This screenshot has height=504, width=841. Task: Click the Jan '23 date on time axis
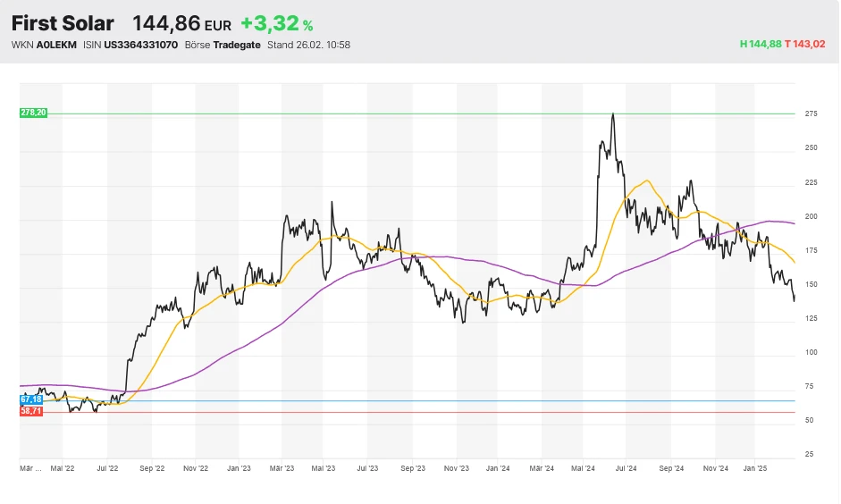239,467
